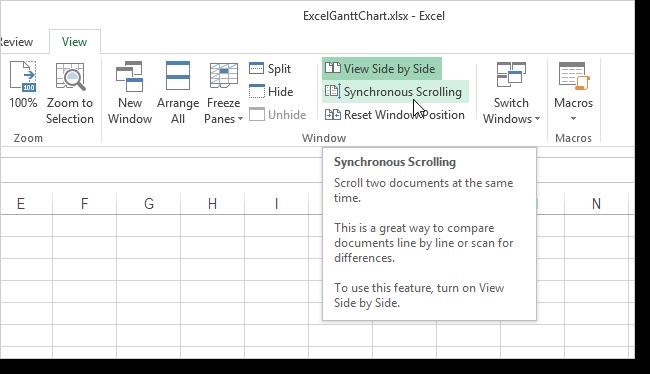
Task: Click Reset Window Position icon
Action: 332,114
